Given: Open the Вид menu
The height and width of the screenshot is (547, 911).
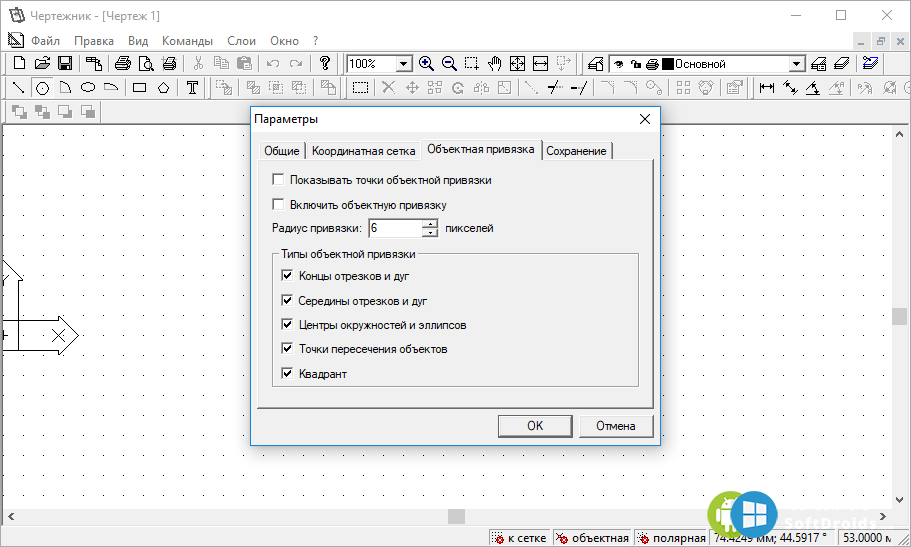Looking at the screenshot, I should tap(138, 41).
